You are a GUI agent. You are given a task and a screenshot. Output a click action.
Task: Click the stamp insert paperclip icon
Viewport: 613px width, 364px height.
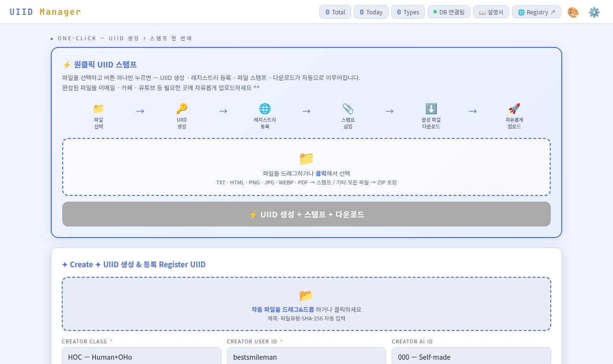[348, 109]
